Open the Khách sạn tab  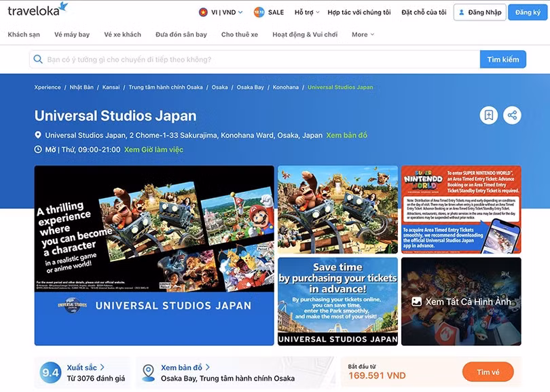pyautogui.click(x=24, y=35)
